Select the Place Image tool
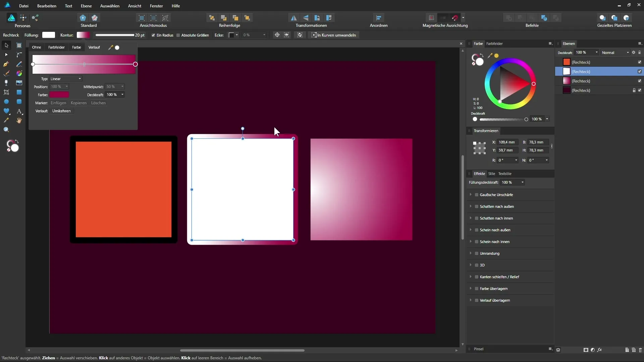The image size is (644, 362). [19, 83]
